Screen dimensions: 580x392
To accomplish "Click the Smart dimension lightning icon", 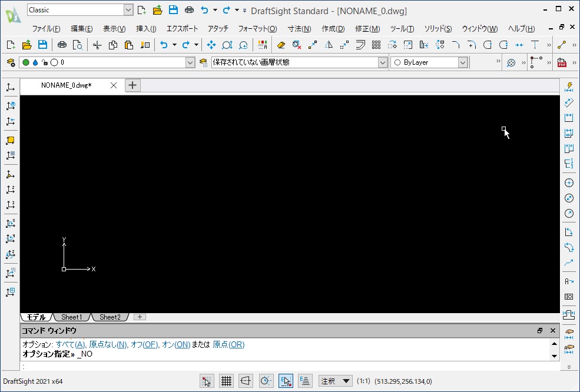I will 569,87.
